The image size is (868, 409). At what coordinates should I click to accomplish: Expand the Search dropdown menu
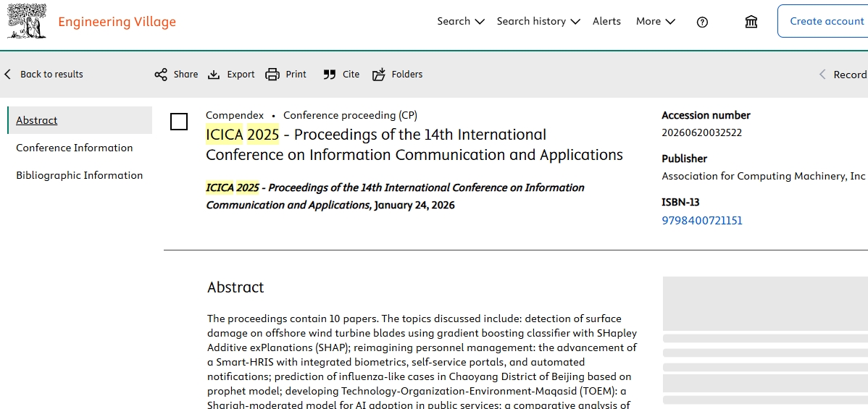pyautogui.click(x=461, y=21)
